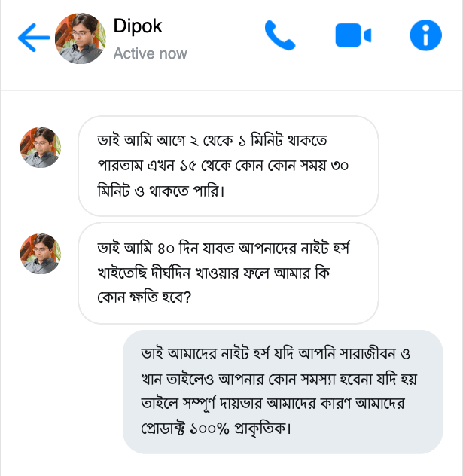Viewport: 463px width, 476px height.
Task: Open Dipok's profile photo in the header
Action: [81, 37]
